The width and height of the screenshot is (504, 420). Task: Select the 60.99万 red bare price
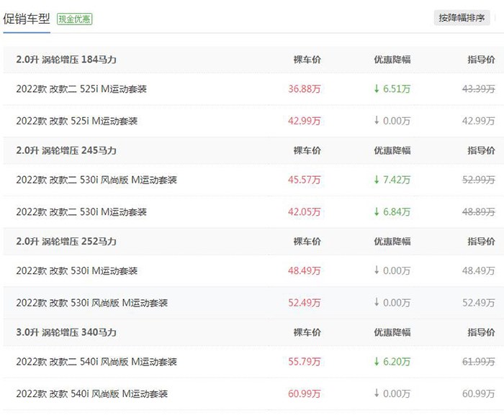[x=305, y=393]
